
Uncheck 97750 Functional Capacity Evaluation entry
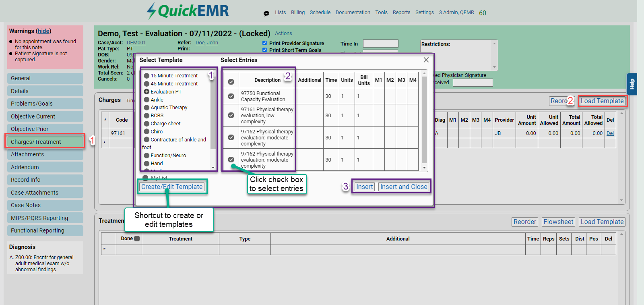tap(231, 96)
